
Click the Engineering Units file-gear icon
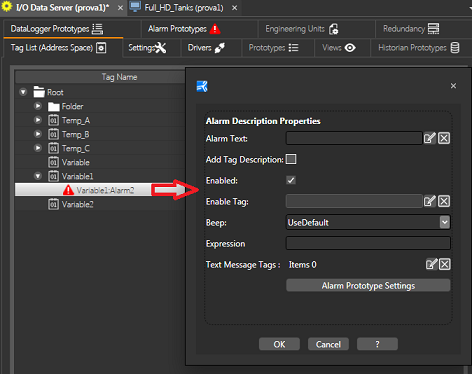(334, 29)
